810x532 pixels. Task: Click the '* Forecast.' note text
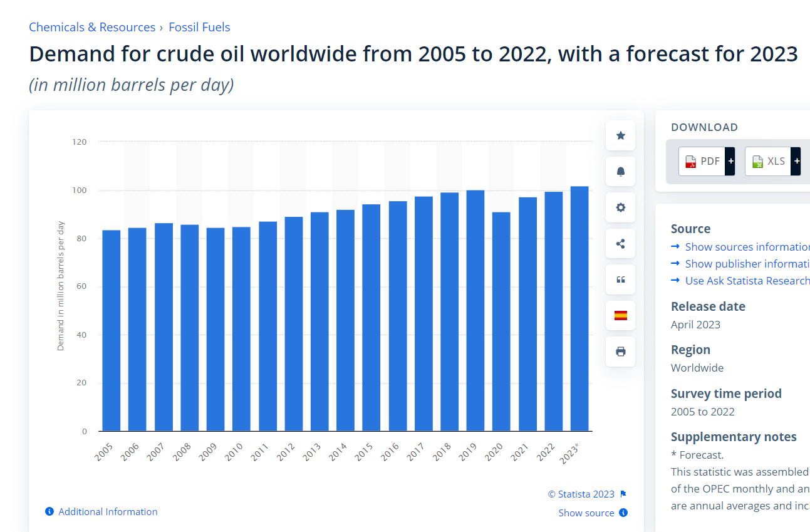[697, 455]
